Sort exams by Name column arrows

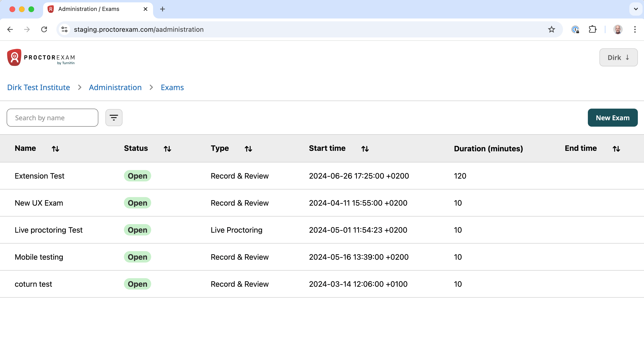click(x=55, y=149)
